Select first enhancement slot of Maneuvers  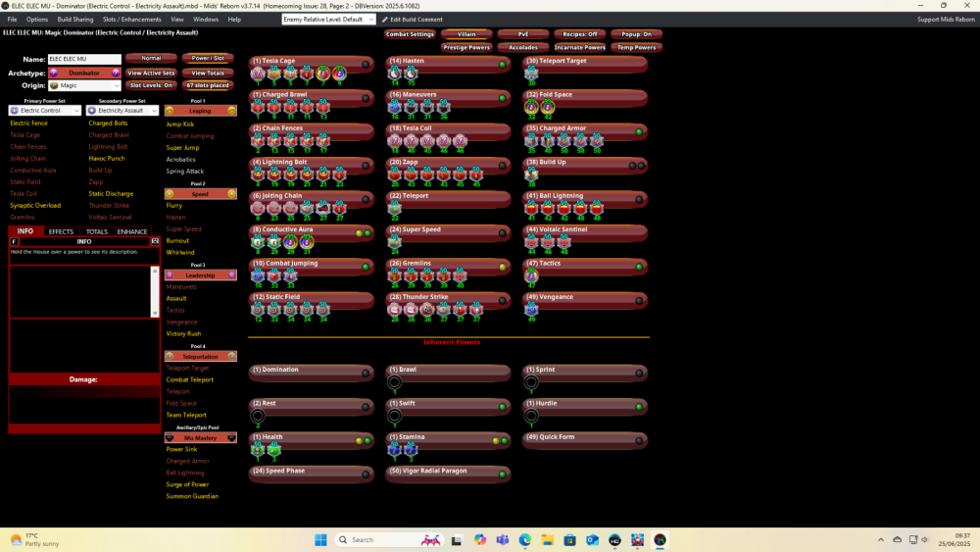click(x=395, y=108)
